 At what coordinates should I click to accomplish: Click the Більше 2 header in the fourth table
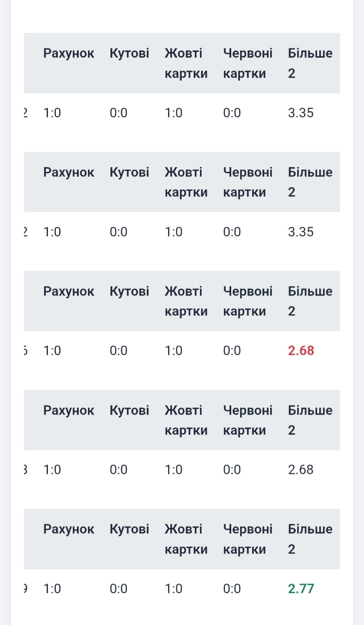[310, 420]
